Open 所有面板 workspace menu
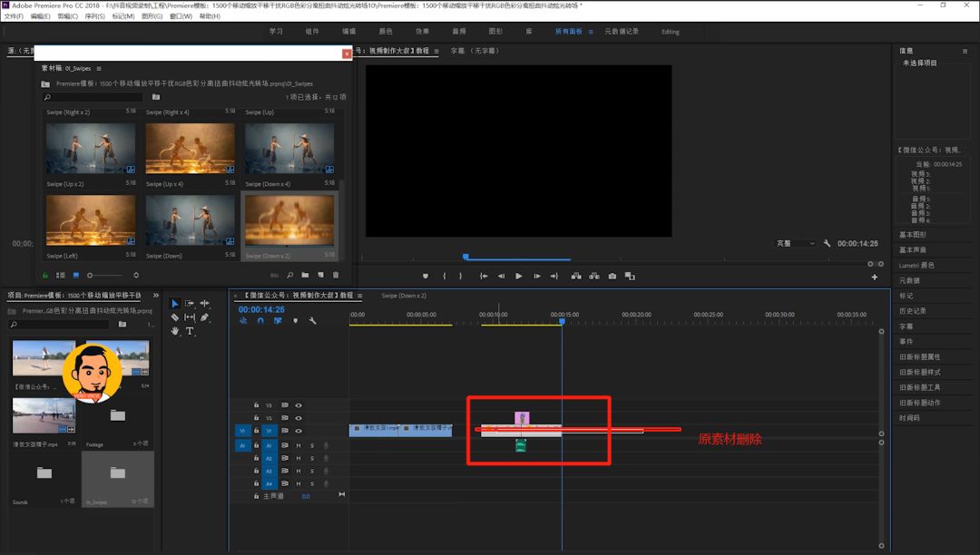The width and height of the screenshot is (980, 555). point(591,32)
